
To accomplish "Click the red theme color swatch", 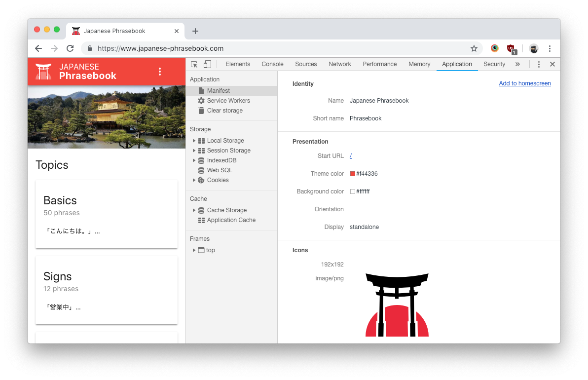I will point(353,174).
